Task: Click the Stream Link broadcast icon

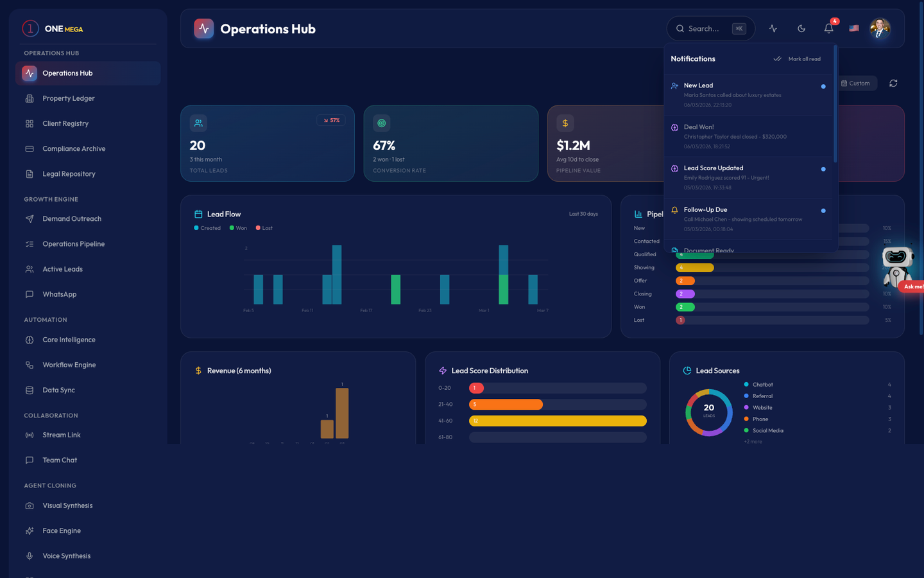Action: pyautogui.click(x=30, y=435)
